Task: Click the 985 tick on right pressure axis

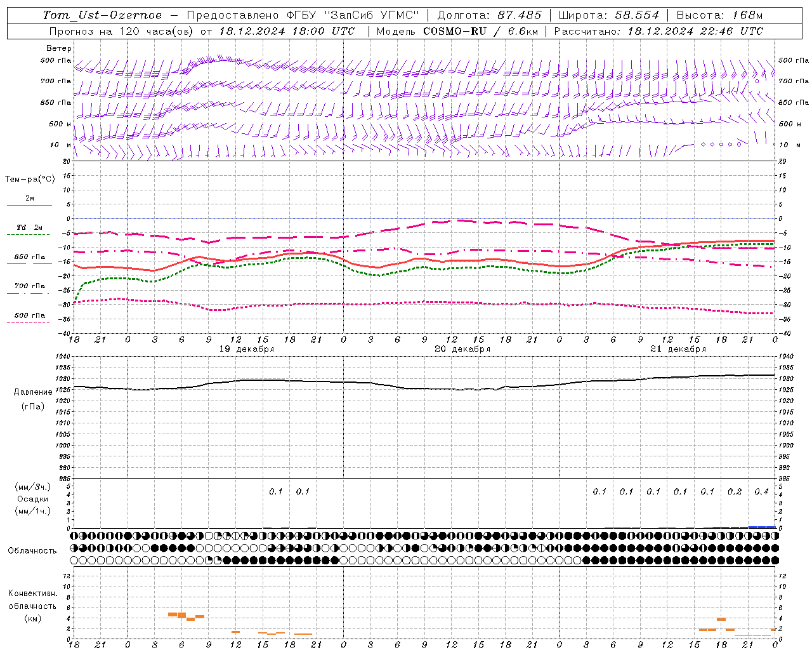Action: pyautogui.click(x=785, y=479)
